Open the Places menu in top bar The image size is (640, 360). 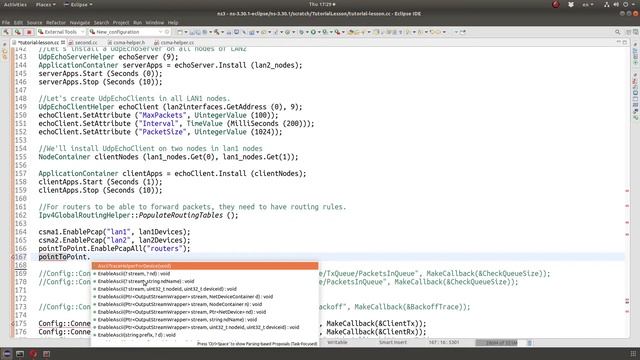[x=45, y=4]
